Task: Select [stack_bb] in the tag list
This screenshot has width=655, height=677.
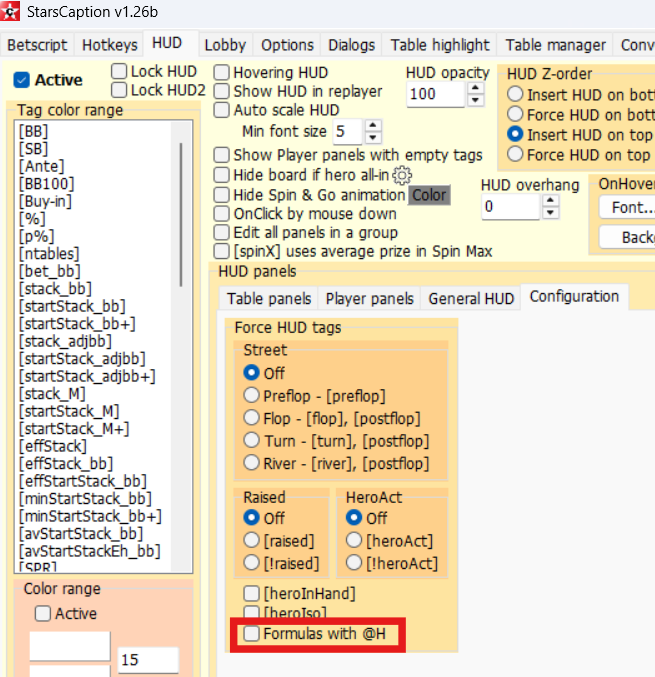Action: tap(48, 288)
